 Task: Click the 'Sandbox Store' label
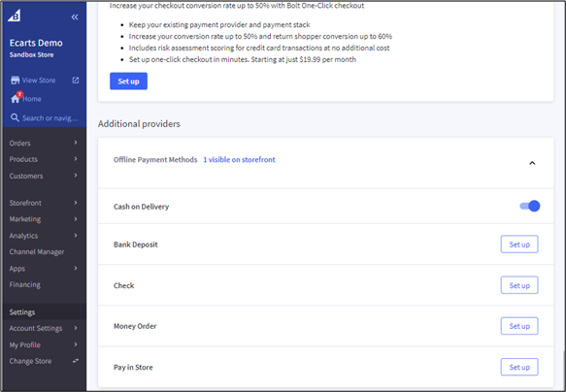(x=31, y=54)
